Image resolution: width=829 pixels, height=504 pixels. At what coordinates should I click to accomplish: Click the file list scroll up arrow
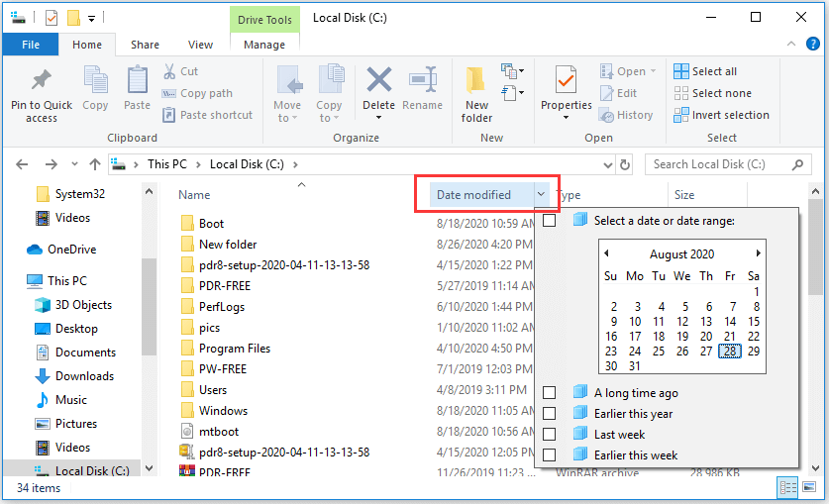(815, 192)
